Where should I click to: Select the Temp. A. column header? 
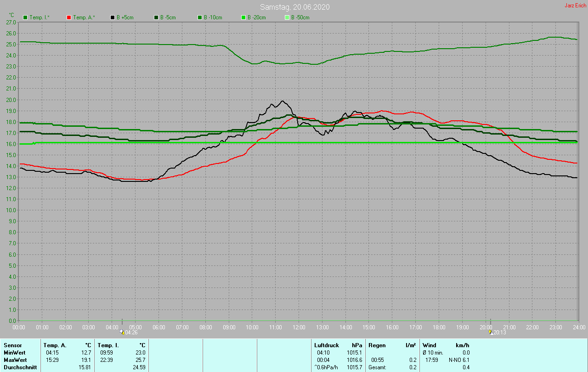pos(55,345)
